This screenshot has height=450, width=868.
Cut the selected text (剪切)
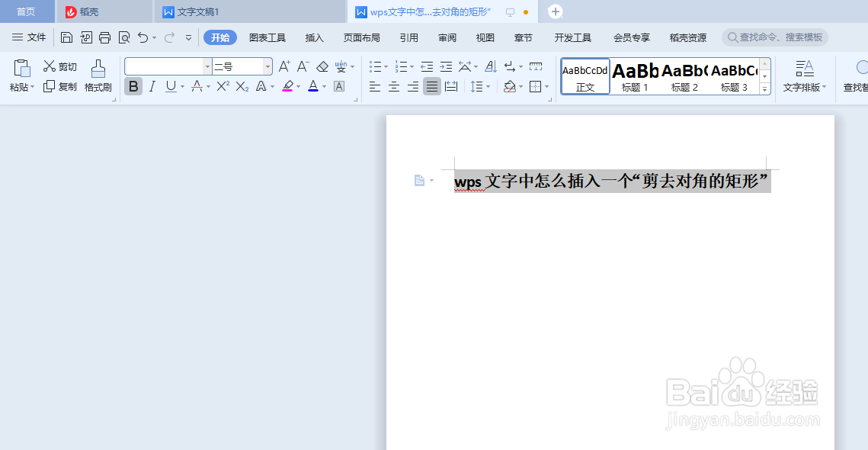(59, 67)
